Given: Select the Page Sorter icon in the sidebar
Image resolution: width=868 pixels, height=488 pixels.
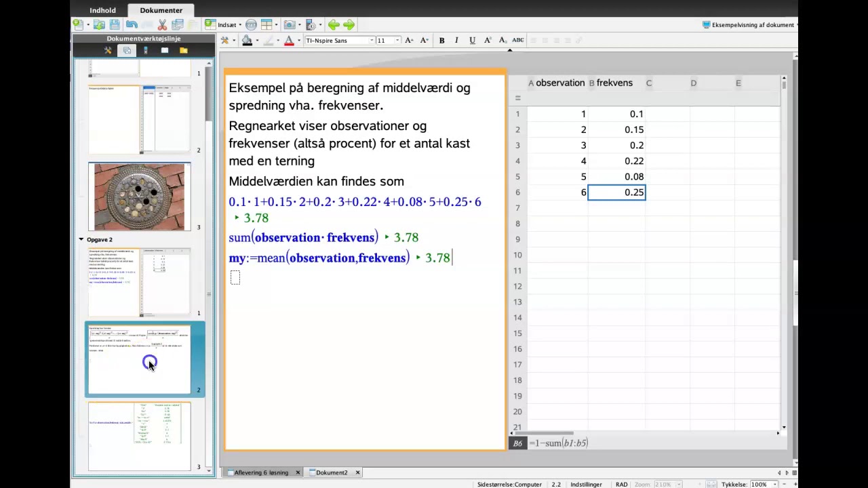Looking at the screenshot, I should pyautogui.click(x=127, y=50).
